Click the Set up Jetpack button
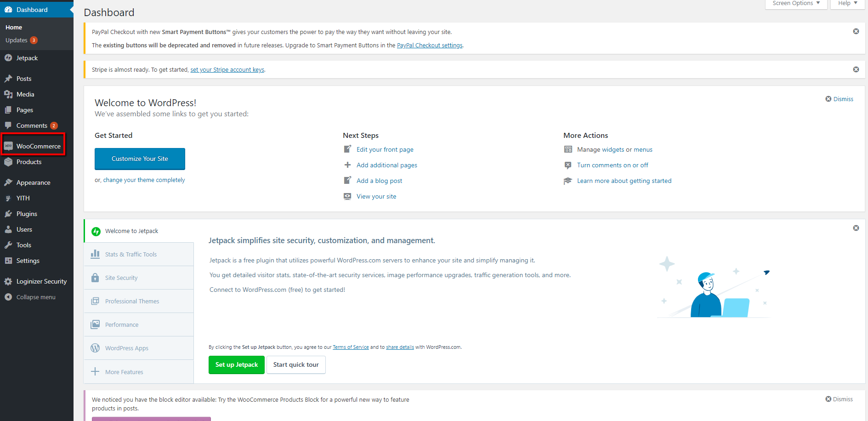The height and width of the screenshot is (421, 868). click(x=237, y=365)
